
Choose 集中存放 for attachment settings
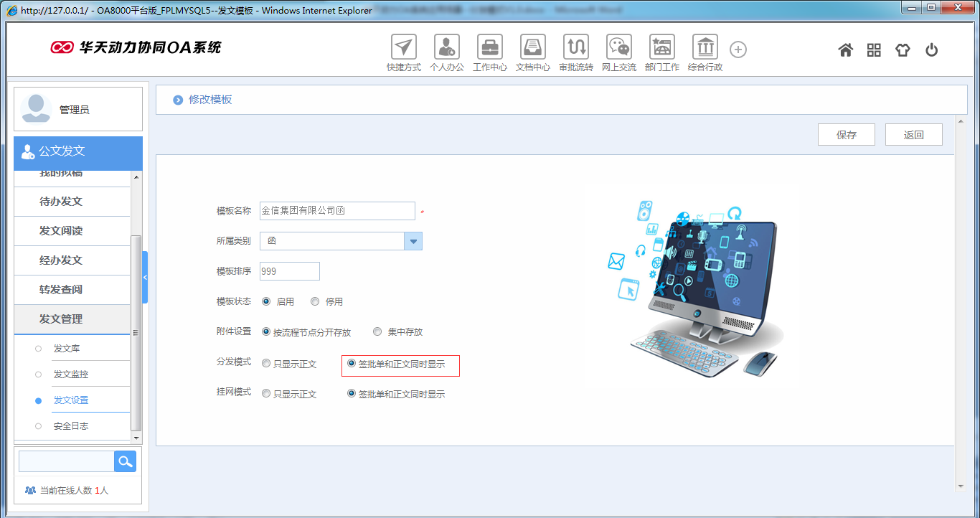point(377,331)
